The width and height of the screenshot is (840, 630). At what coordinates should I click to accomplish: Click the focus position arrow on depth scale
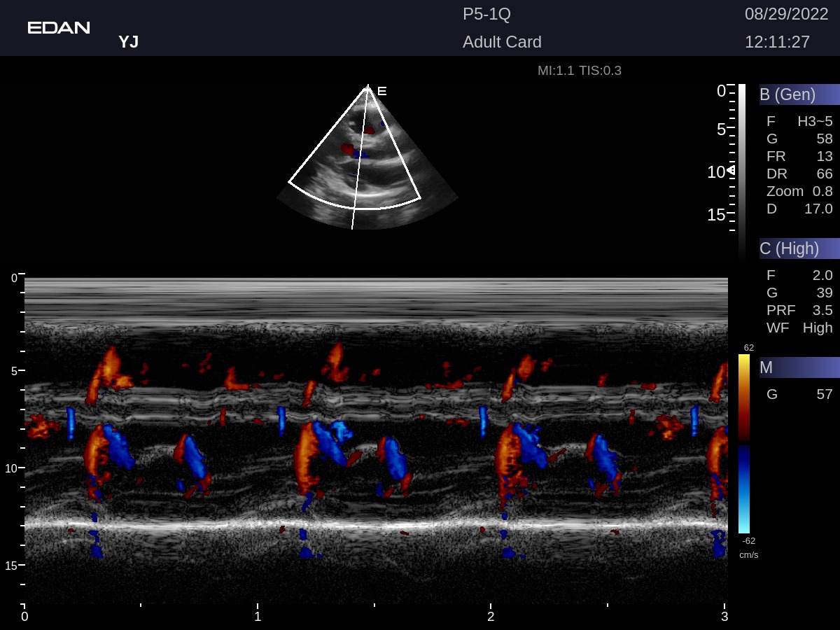point(730,170)
